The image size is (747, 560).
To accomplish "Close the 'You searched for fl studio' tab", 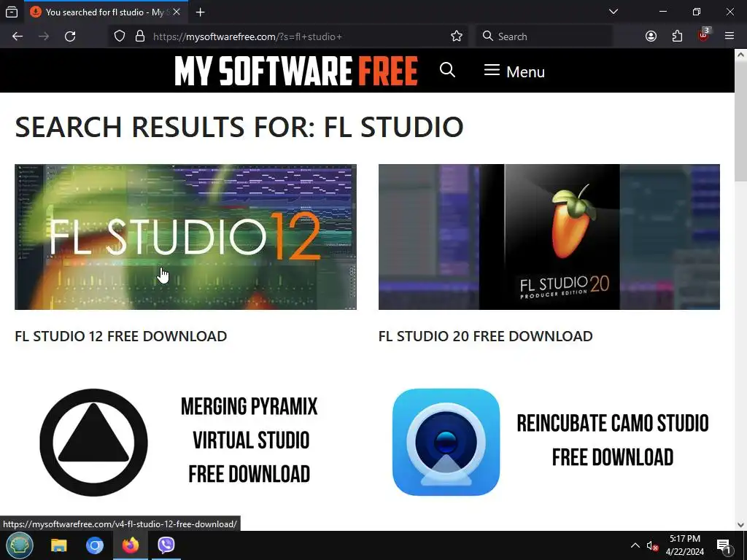I will tap(177, 12).
